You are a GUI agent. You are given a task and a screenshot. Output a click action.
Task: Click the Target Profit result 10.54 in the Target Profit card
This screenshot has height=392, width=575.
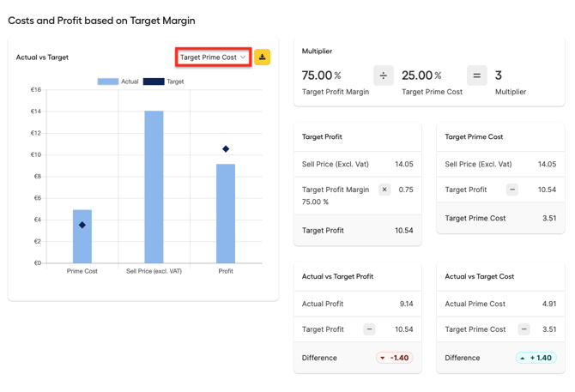pyautogui.click(x=404, y=231)
